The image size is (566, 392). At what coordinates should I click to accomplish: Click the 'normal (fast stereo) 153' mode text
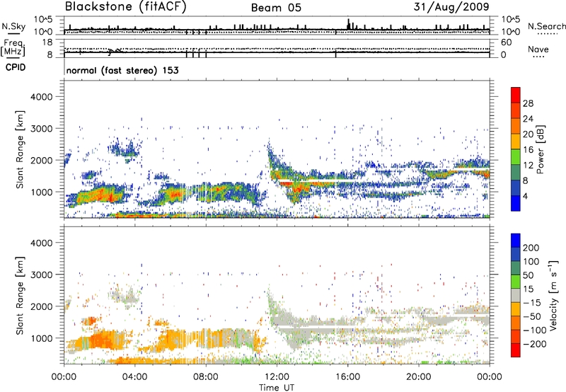(122, 70)
